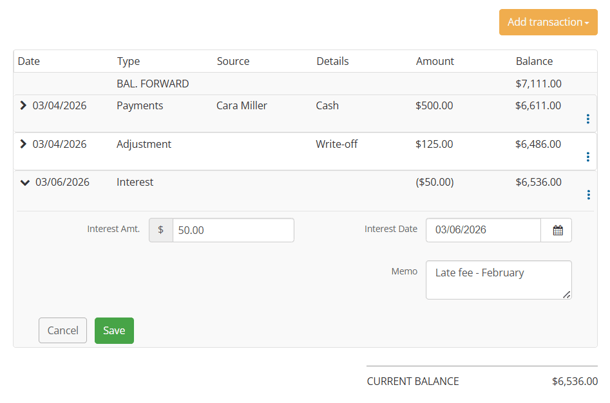Collapse the 03/06/2026 Interest row
Screen dimensions: 610x403
[x=24, y=183]
